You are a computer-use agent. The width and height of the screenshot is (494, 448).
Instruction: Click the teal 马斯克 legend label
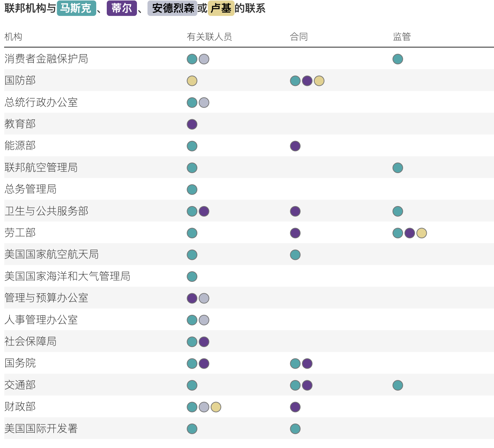tap(76, 8)
